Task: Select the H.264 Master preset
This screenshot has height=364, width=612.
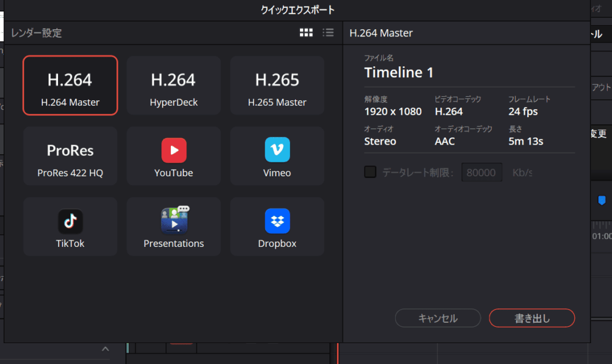Action: 71,85
